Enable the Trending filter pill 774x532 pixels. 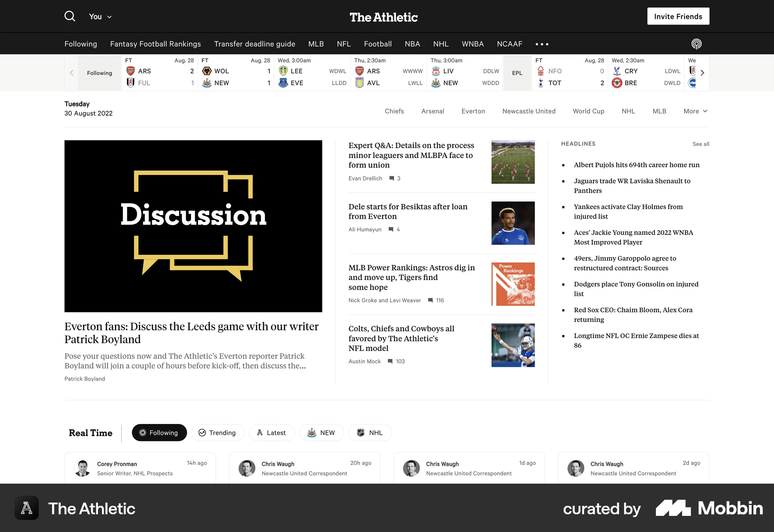point(218,432)
